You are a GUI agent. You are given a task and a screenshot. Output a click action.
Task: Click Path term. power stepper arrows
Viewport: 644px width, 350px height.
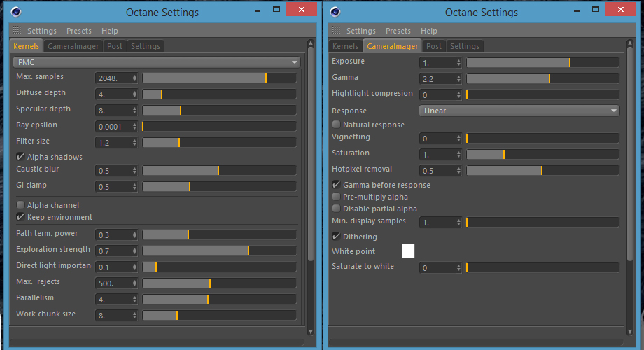[134, 235]
